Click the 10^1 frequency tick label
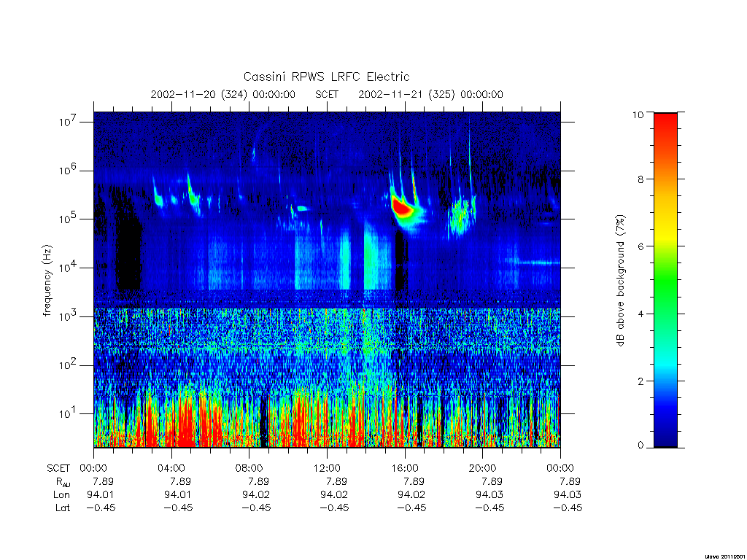This screenshot has width=747, height=560. [x=69, y=414]
